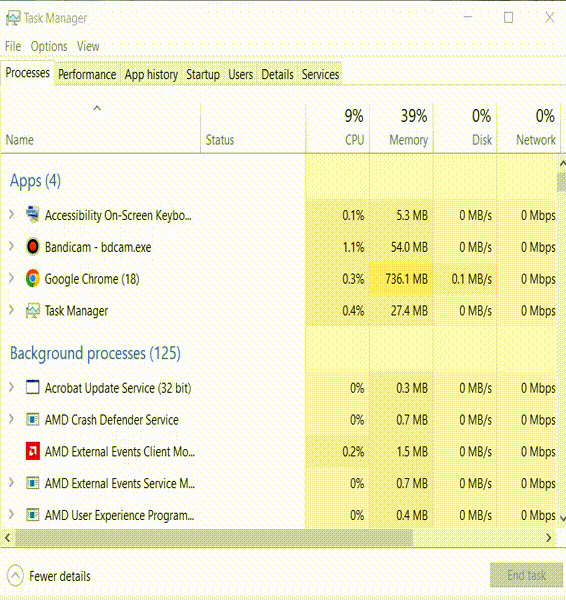Viewport: 566px width, 600px height.
Task: Click the Bandicam red record icon
Action: tap(33, 247)
